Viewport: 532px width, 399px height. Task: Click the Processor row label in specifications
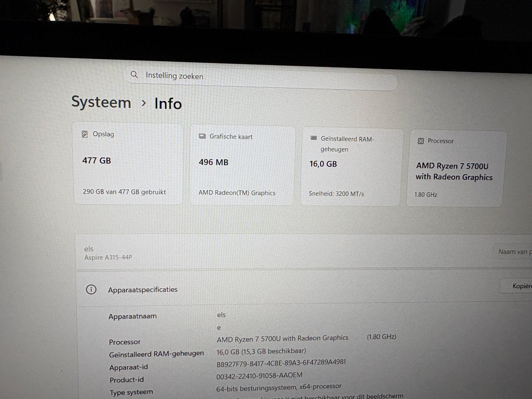pyautogui.click(x=125, y=342)
